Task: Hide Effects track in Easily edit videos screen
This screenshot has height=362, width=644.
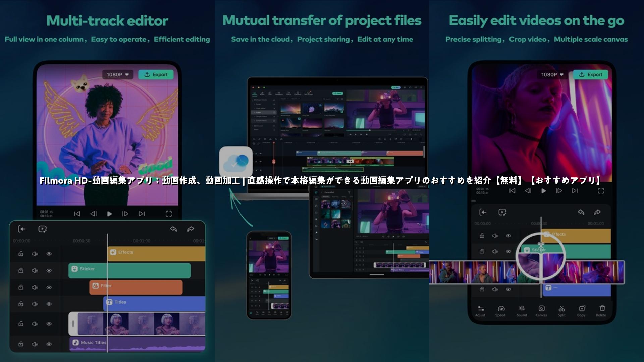Action: click(x=508, y=236)
